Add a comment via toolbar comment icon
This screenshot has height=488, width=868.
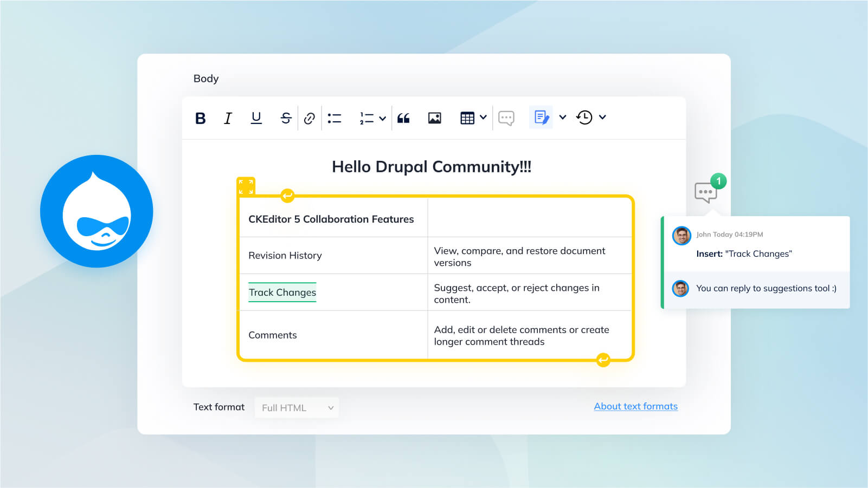tap(506, 118)
